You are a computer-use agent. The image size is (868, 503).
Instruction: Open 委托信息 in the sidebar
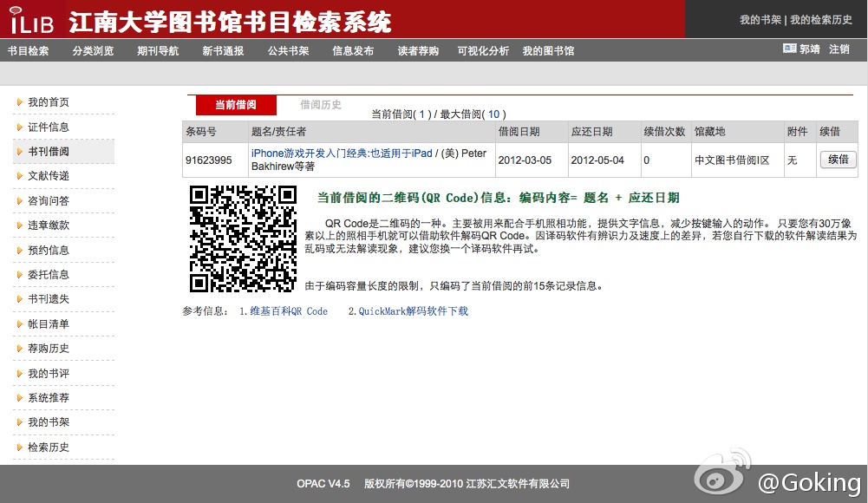coord(49,274)
